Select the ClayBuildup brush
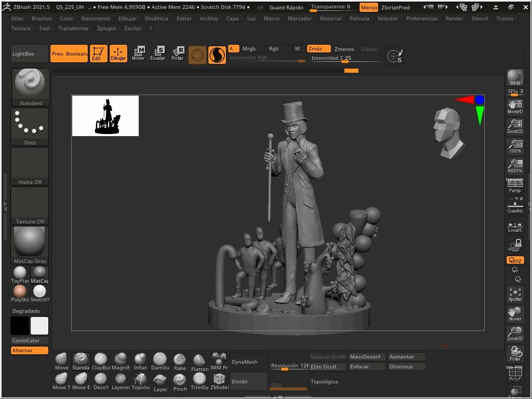This screenshot has height=399, width=532. click(100, 360)
